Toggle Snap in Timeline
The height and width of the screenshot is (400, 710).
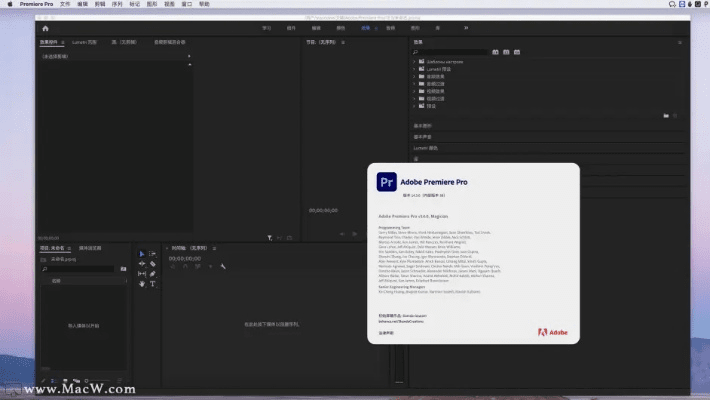[185, 266]
